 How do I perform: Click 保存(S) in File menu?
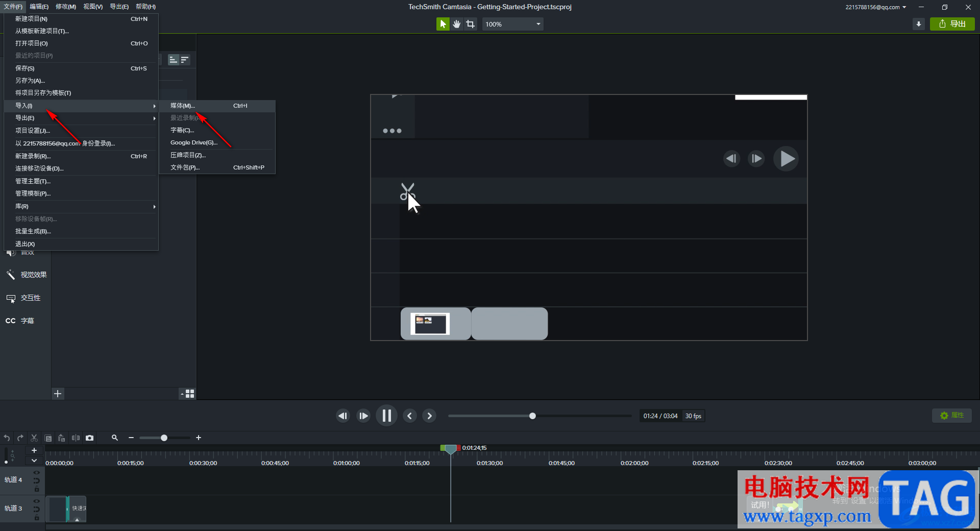[x=81, y=68]
